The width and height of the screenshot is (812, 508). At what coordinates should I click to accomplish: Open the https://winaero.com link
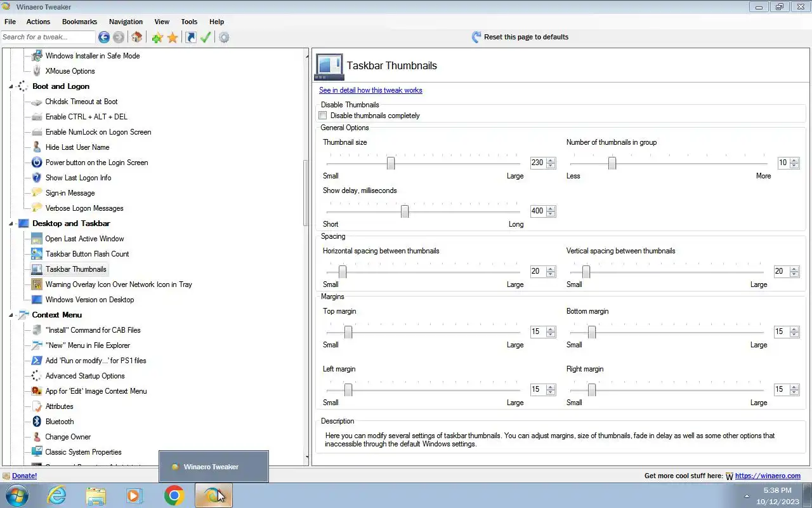(x=768, y=476)
